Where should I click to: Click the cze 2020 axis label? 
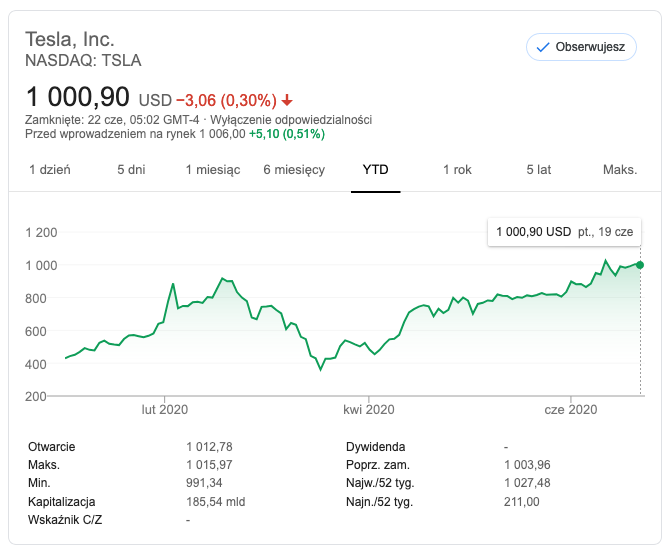(571, 409)
